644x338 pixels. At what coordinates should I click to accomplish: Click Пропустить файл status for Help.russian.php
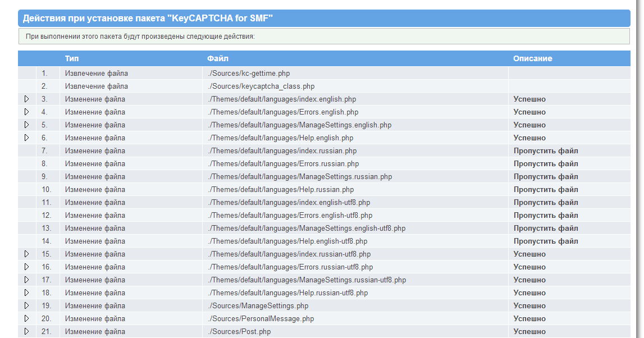pyautogui.click(x=545, y=189)
